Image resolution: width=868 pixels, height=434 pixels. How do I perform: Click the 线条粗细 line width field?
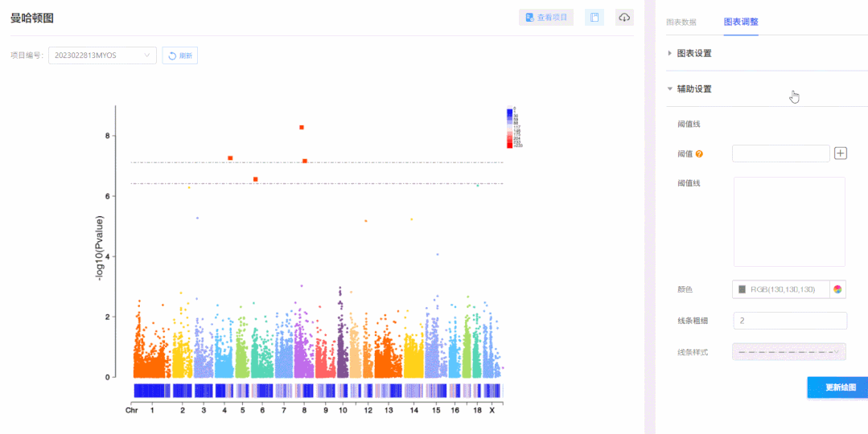click(x=789, y=321)
